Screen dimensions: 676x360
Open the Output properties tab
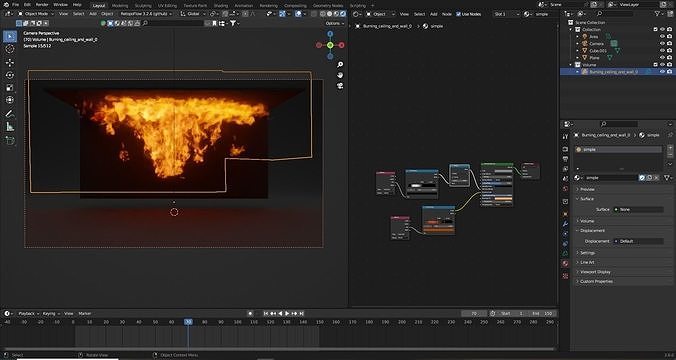(x=565, y=159)
